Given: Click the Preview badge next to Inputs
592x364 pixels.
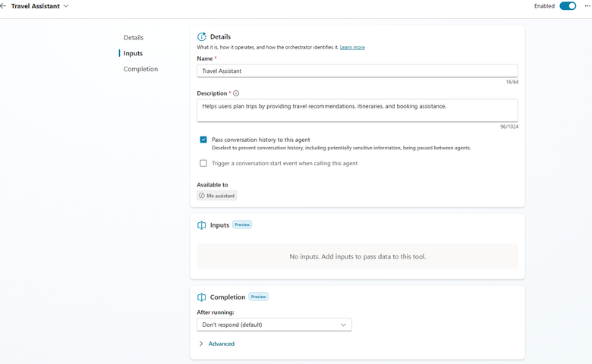Looking at the screenshot, I should (242, 224).
